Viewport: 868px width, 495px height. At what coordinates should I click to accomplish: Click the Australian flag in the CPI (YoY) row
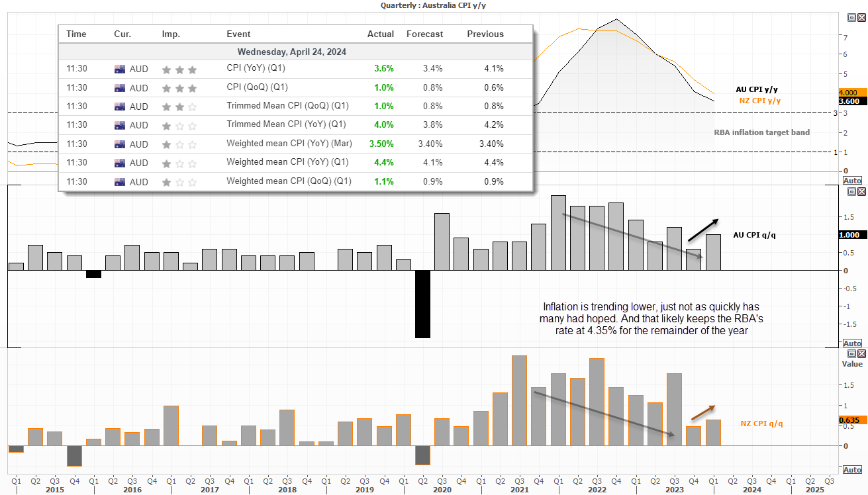120,69
